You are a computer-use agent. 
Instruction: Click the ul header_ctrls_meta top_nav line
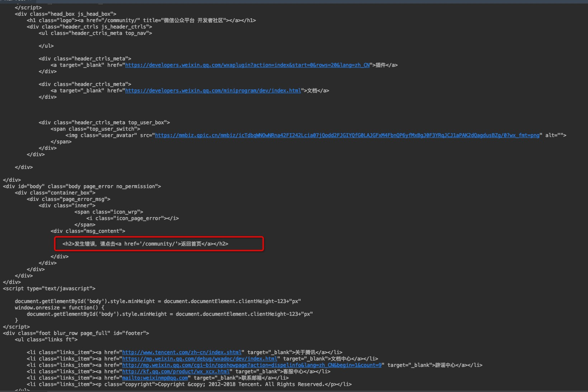coord(95,33)
